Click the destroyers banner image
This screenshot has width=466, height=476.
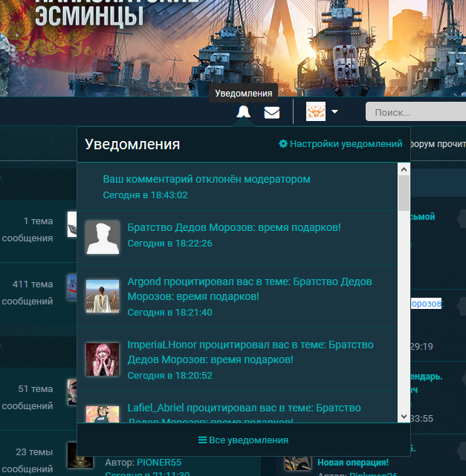pos(233,48)
